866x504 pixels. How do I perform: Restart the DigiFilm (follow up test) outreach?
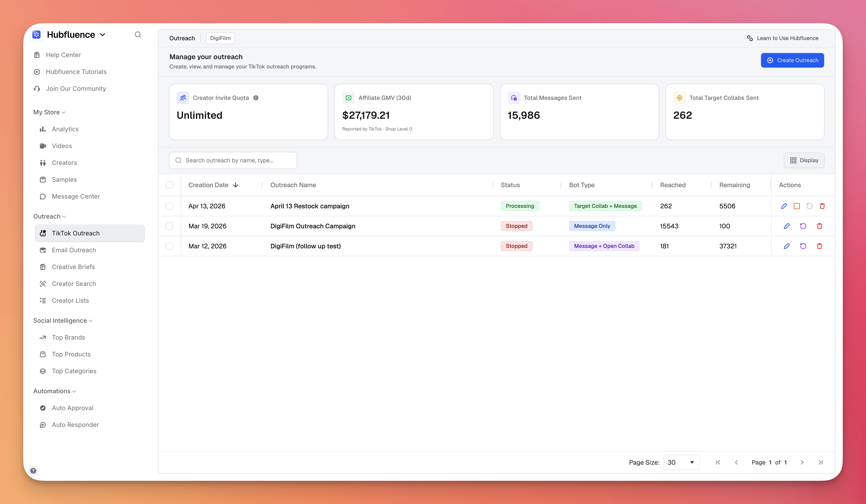(x=803, y=246)
